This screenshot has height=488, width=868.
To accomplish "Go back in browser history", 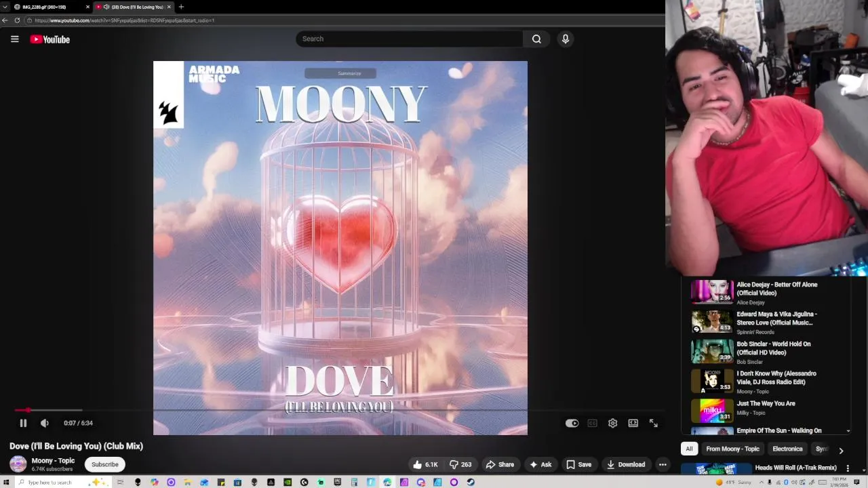I will click(x=5, y=20).
